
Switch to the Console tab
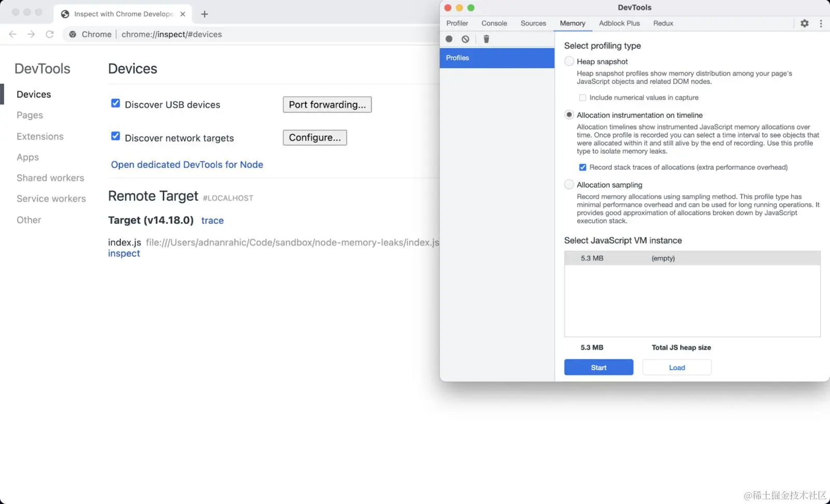(494, 23)
